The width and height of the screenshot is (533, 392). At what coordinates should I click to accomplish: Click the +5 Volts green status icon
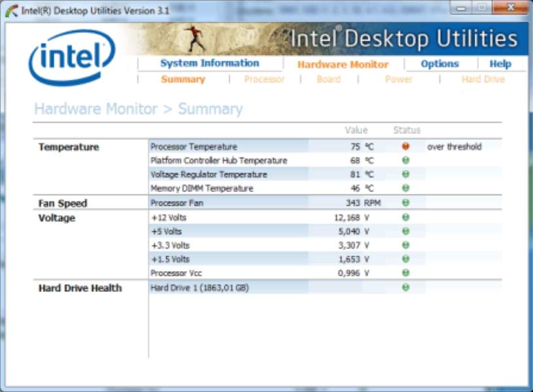click(x=405, y=231)
